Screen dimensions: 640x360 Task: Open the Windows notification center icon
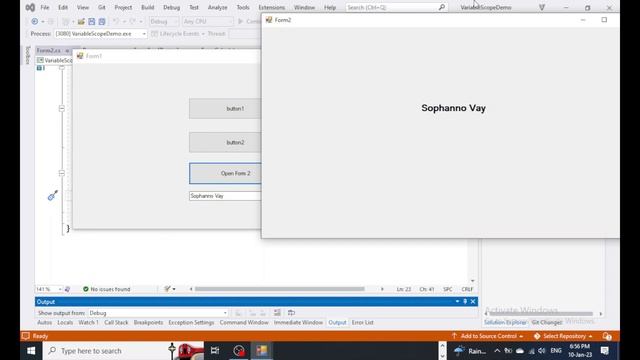[x=605, y=351]
